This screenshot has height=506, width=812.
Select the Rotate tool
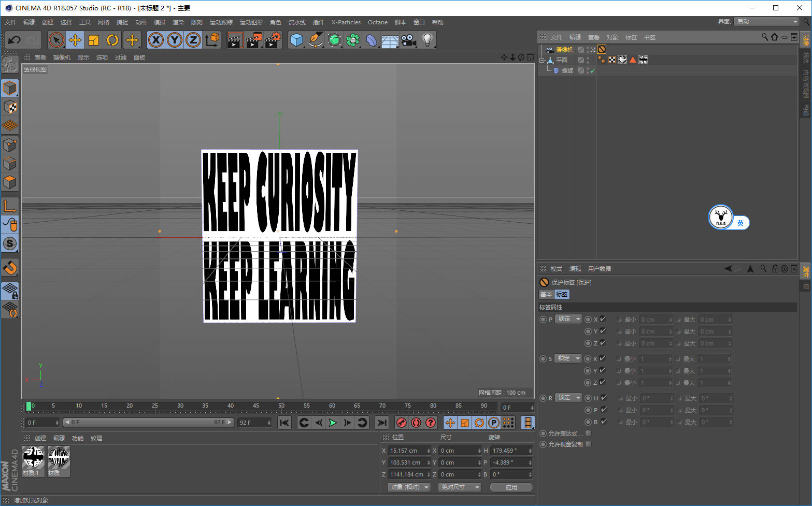point(112,40)
